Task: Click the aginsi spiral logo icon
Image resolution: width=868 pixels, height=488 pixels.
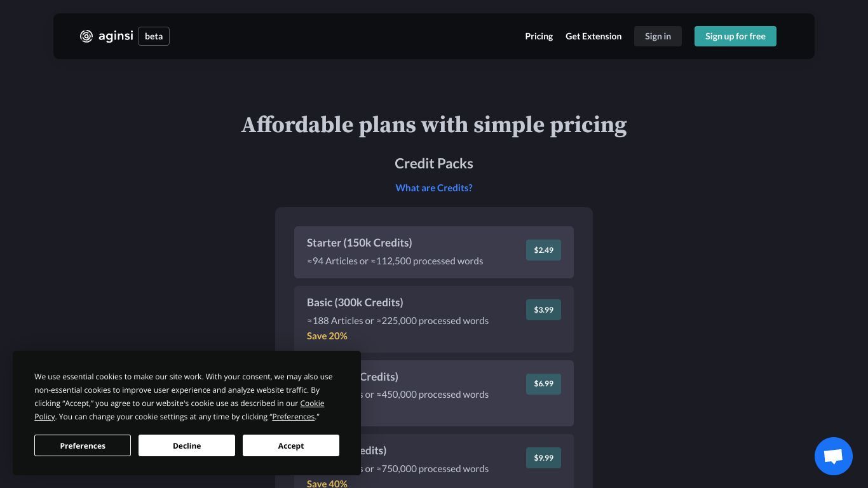Action: [86, 36]
